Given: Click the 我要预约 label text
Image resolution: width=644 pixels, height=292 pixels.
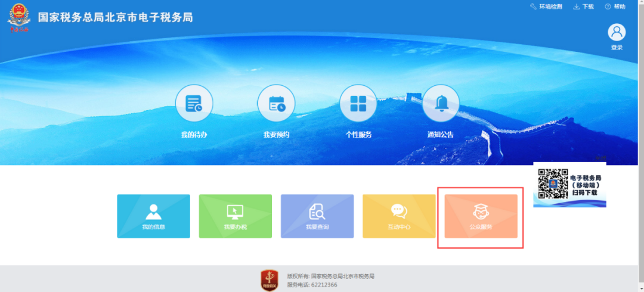Looking at the screenshot, I should point(277,135).
